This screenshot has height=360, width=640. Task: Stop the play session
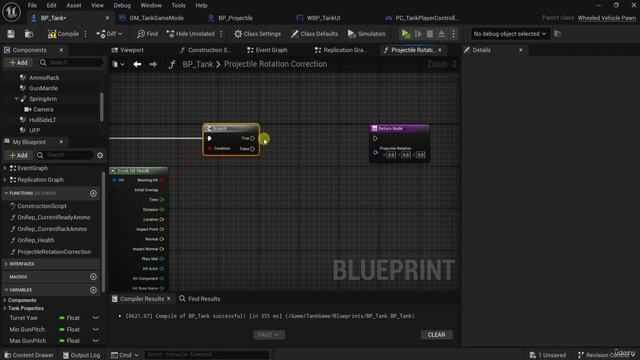click(x=430, y=34)
